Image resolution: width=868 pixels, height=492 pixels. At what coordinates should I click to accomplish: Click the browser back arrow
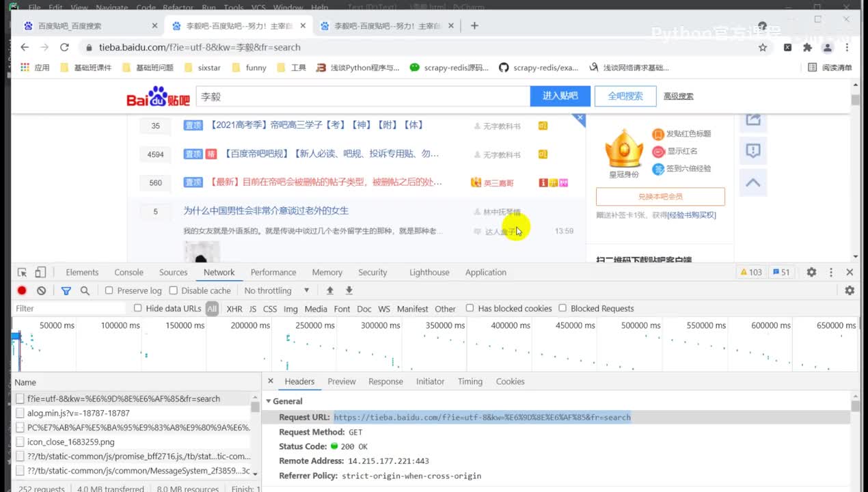point(25,47)
